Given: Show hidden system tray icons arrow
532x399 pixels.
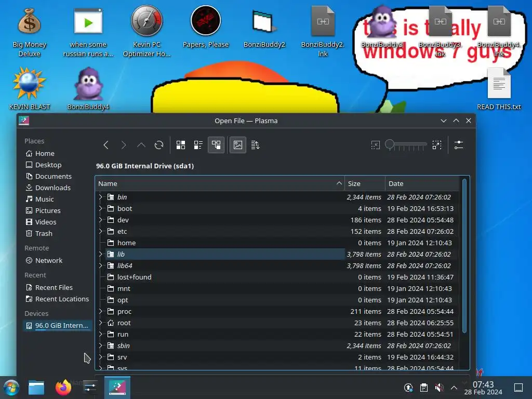Looking at the screenshot, I should tap(454, 388).
